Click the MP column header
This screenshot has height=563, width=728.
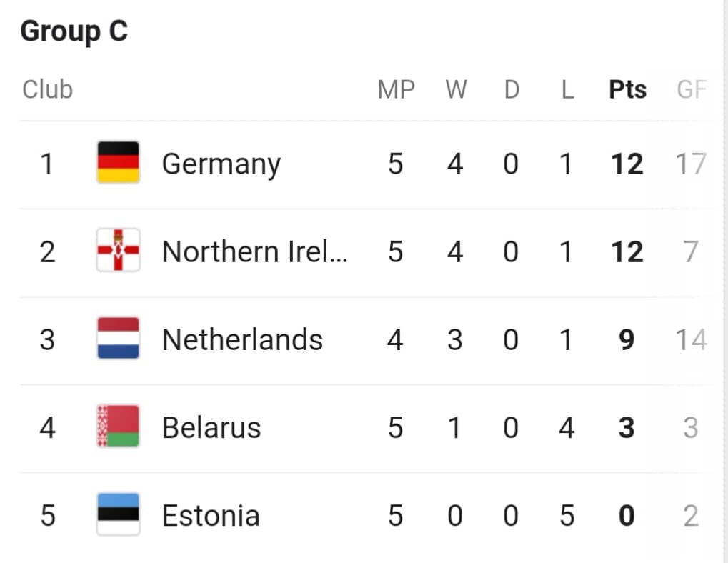tap(396, 89)
